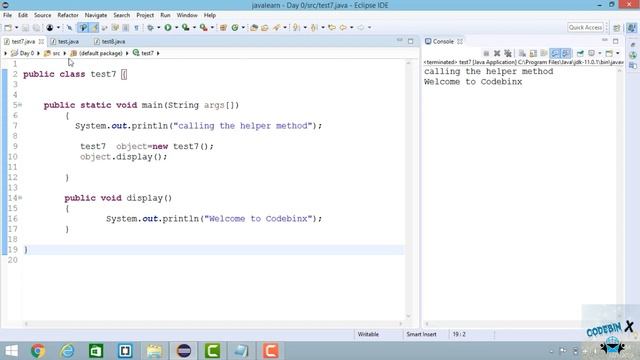Viewport: 640px width, 360px height.
Task: Open the Window menu
Action: click(187, 15)
